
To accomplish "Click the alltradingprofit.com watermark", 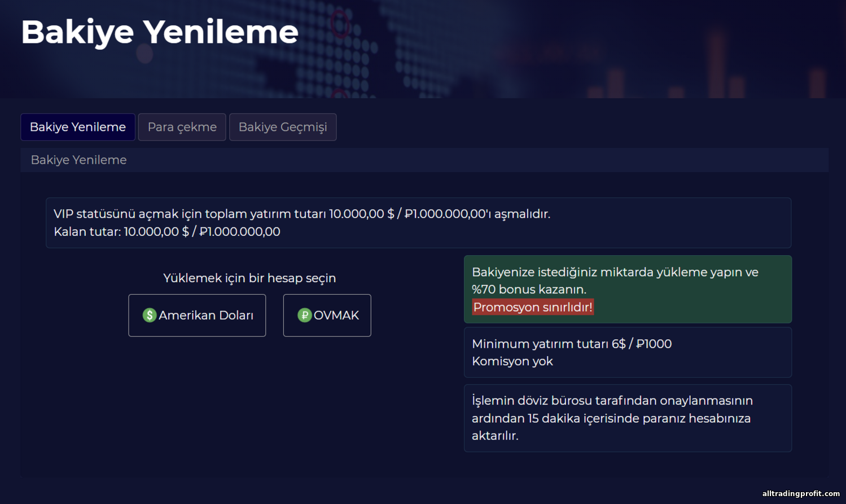I will point(800,493).
